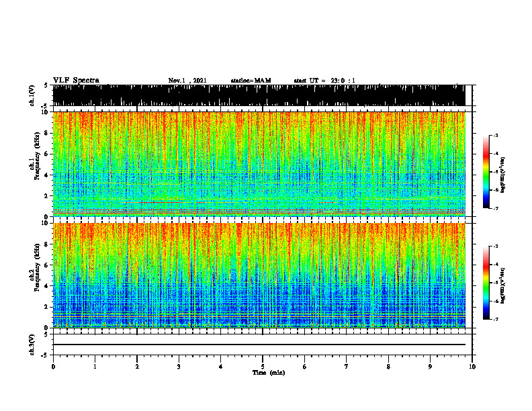Click the ch.2 color scale bar
The height and width of the screenshot is (411, 532).
coord(486,283)
